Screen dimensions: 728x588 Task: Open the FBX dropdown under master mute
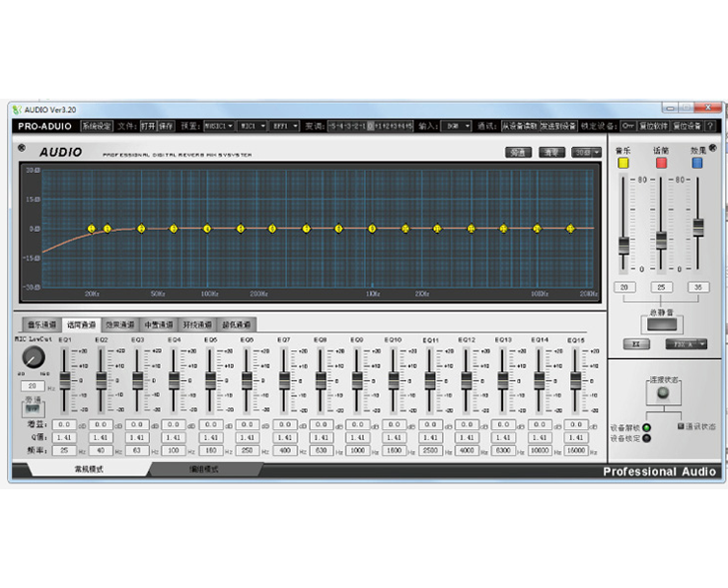(687, 344)
